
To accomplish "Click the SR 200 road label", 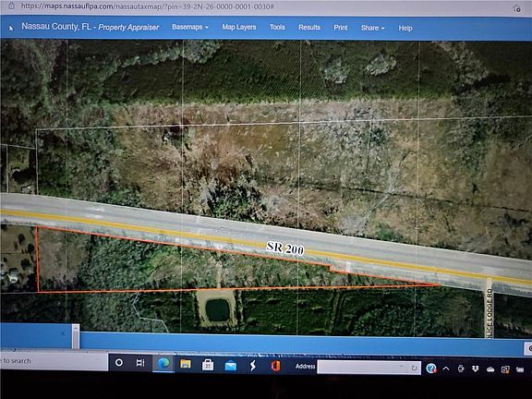I will (285, 248).
